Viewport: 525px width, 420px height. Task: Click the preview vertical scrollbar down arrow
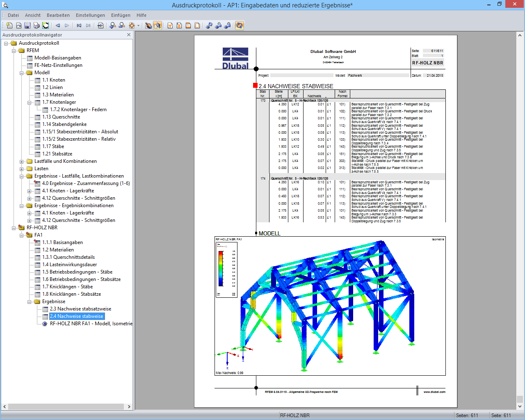point(520,406)
